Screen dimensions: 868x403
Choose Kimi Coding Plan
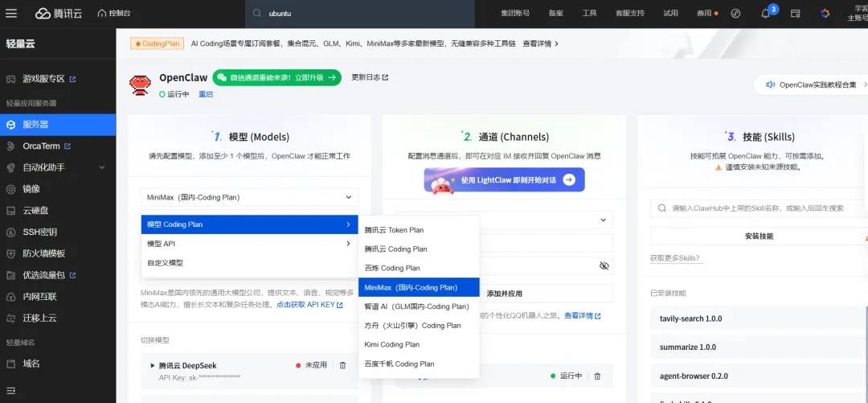click(419, 344)
